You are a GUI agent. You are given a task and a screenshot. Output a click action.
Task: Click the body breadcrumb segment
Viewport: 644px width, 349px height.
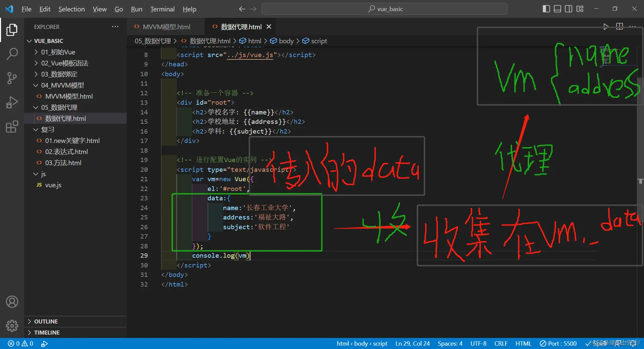pos(282,41)
